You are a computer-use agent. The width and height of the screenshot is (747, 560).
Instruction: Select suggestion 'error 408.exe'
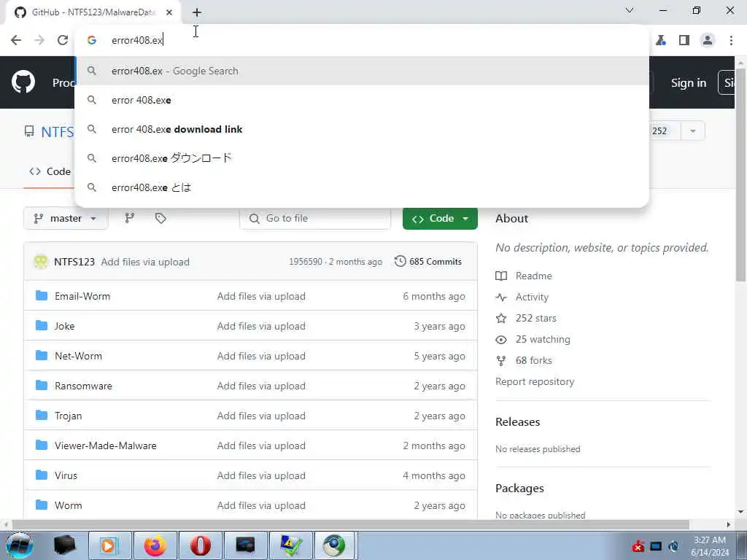(362, 100)
